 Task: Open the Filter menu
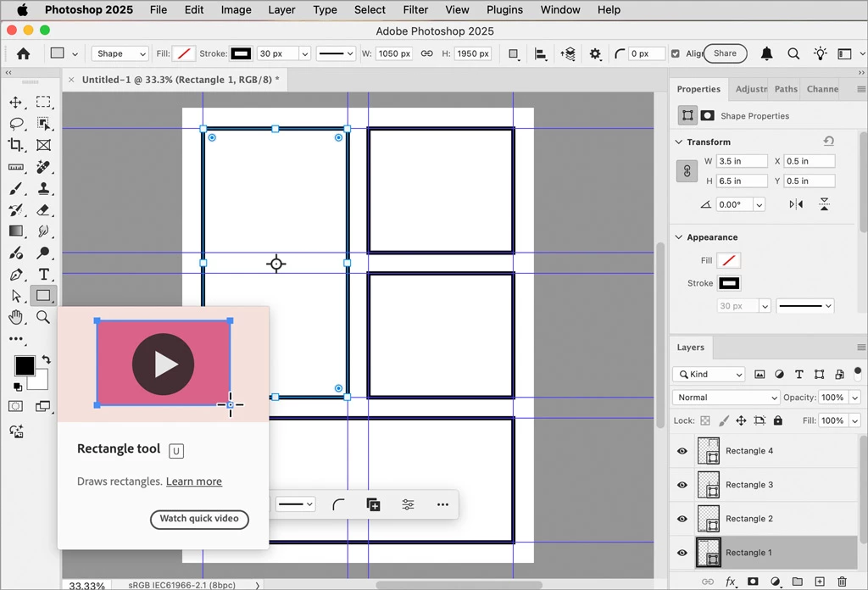415,10
